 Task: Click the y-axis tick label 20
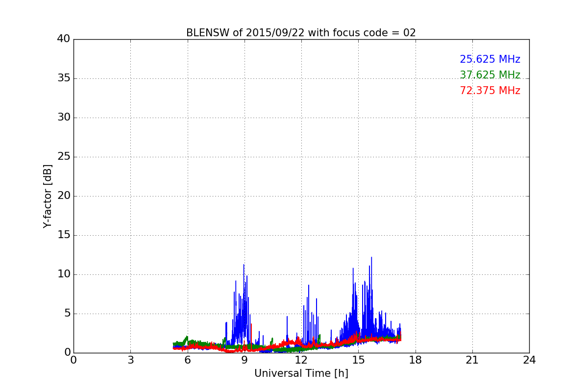pos(64,196)
